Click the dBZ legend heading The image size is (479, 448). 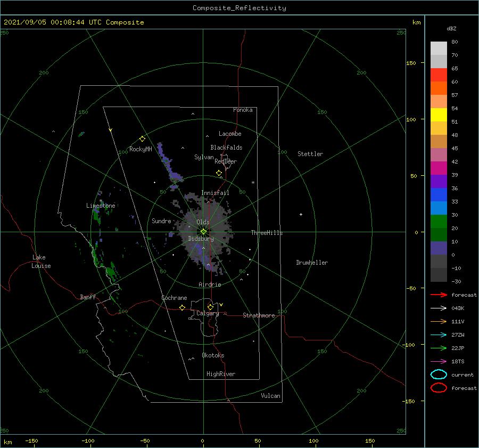coord(451,28)
